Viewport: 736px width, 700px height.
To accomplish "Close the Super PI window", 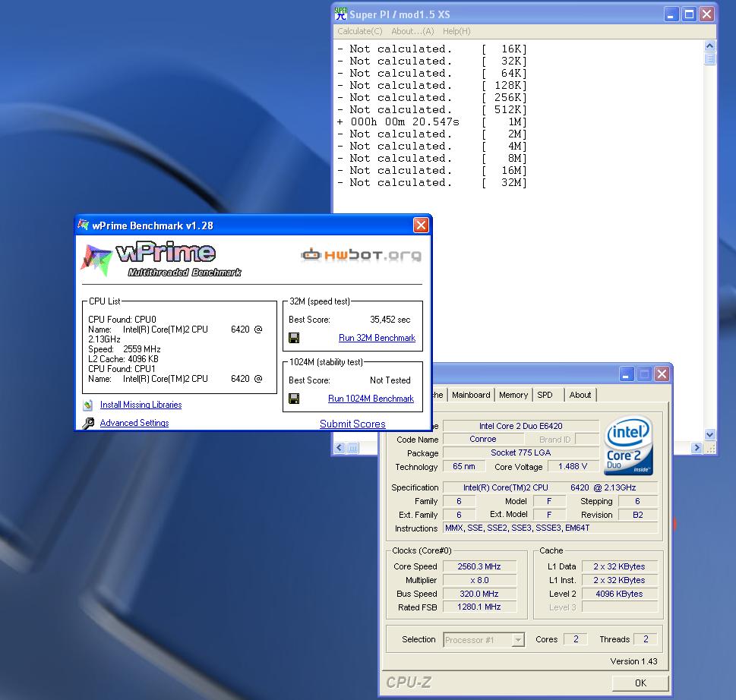I will coord(707,14).
